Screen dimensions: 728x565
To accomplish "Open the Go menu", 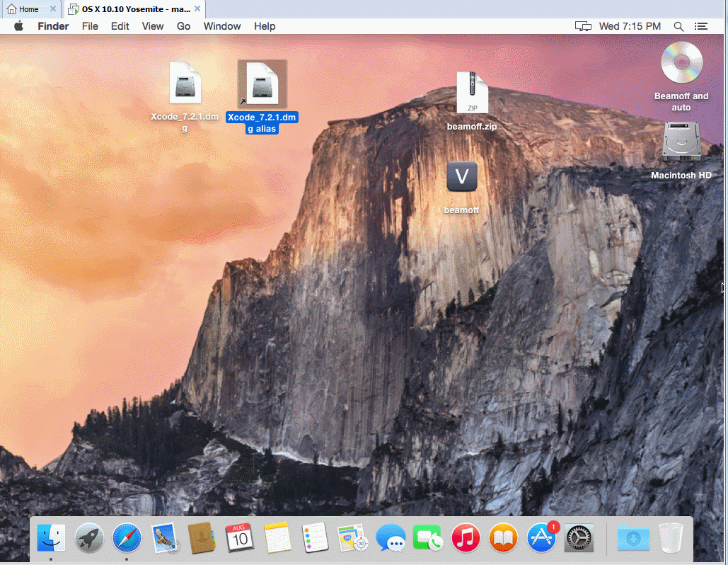I will point(183,26).
